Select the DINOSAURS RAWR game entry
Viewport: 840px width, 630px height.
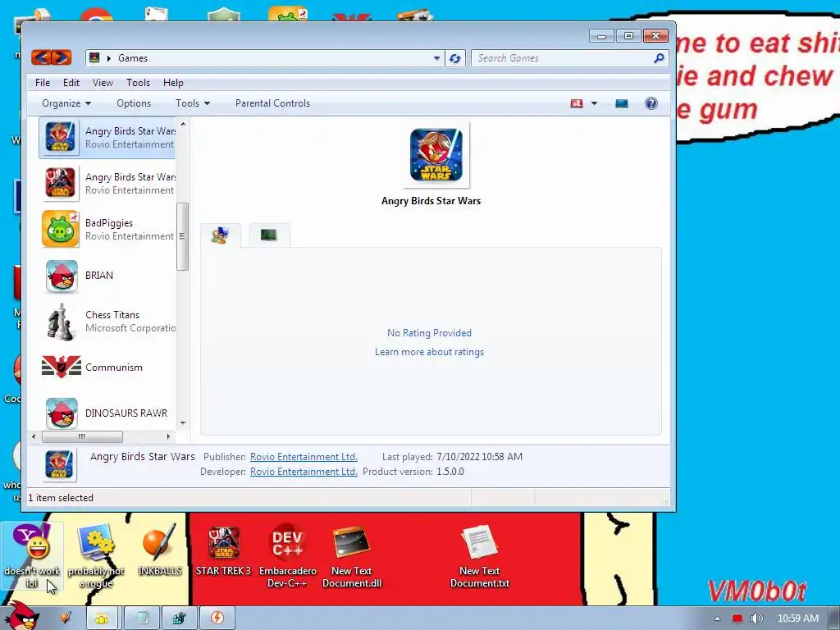coord(107,413)
